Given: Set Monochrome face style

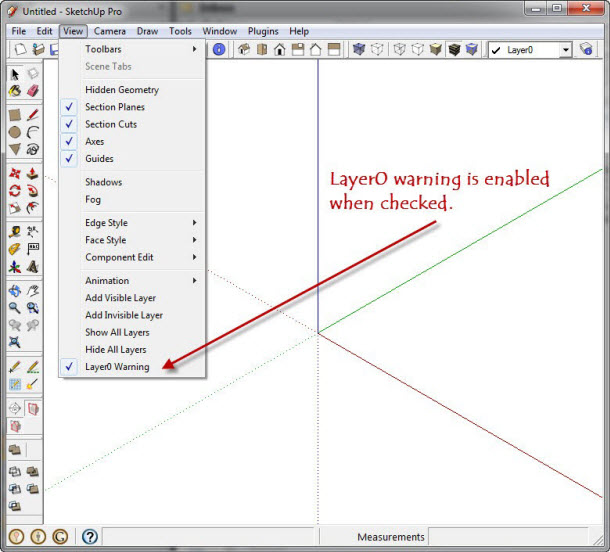Looking at the screenshot, I should point(472,49).
